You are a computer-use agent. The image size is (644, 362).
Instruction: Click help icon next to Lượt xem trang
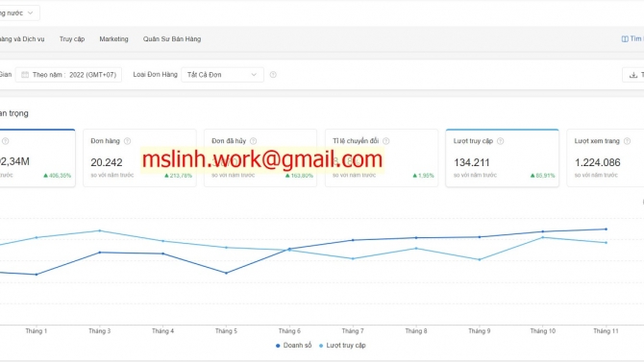(x=627, y=141)
